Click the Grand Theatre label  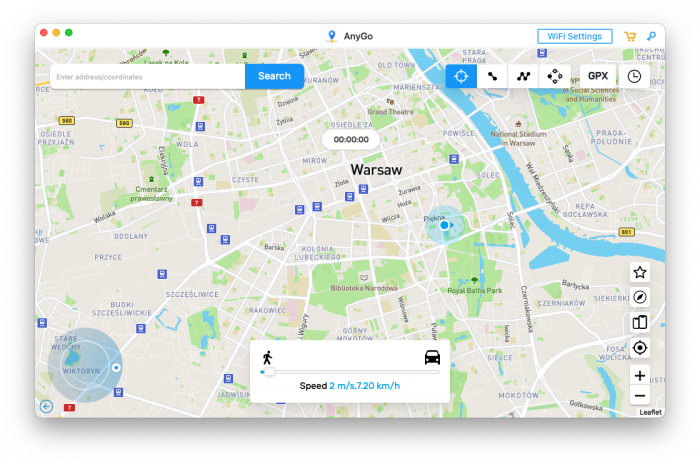(x=390, y=112)
